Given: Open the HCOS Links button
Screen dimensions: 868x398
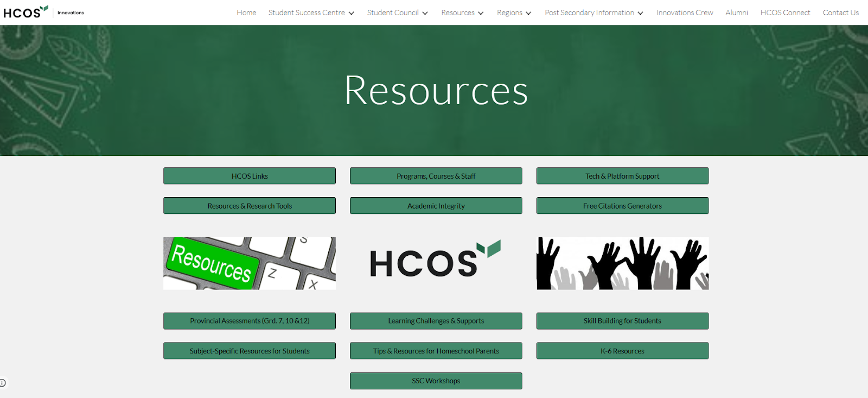Looking at the screenshot, I should (250, 176).
